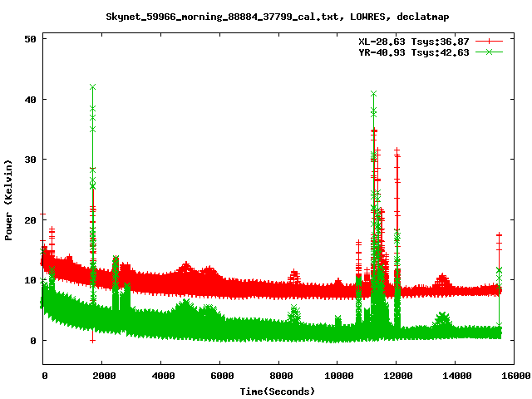Click the red spike at the 15500 seconds end

pos(499,234)
